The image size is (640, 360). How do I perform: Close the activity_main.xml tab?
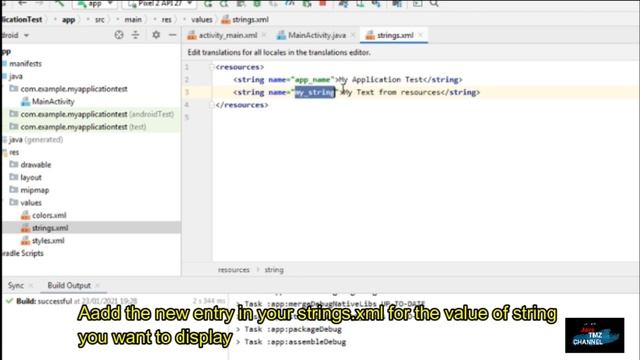pos(264,36)
